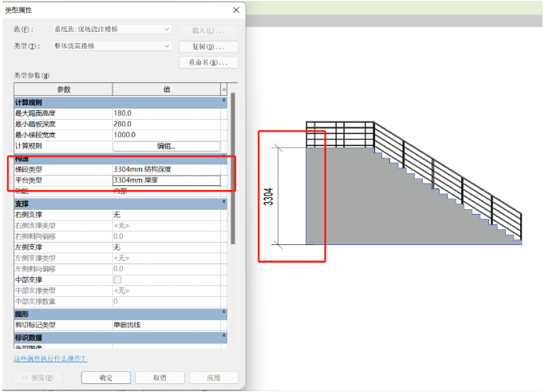The image size is (549, 392).
Task: Collapse the 支撑 section
Action: (223, 202)
